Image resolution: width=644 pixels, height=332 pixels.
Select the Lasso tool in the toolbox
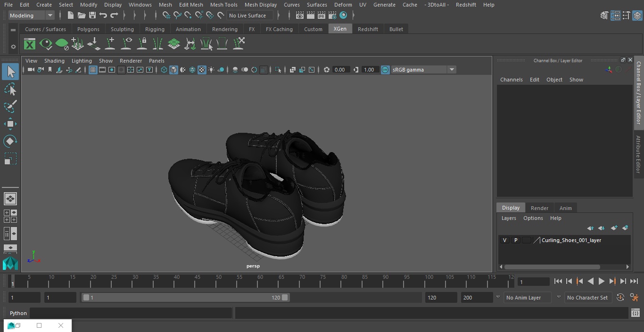(10, 89)
